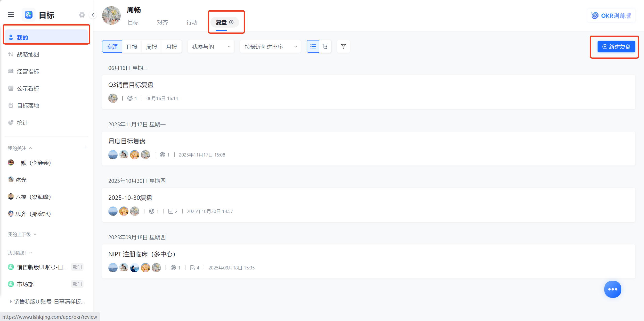Screen dimensions: 644x321
Task: Click task checkbox icon on 2025-10-30复盘
Action: tap(171, 211)
